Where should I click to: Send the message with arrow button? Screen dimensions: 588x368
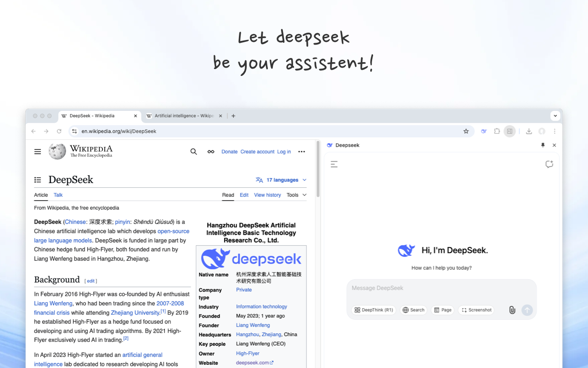point(527,310)
